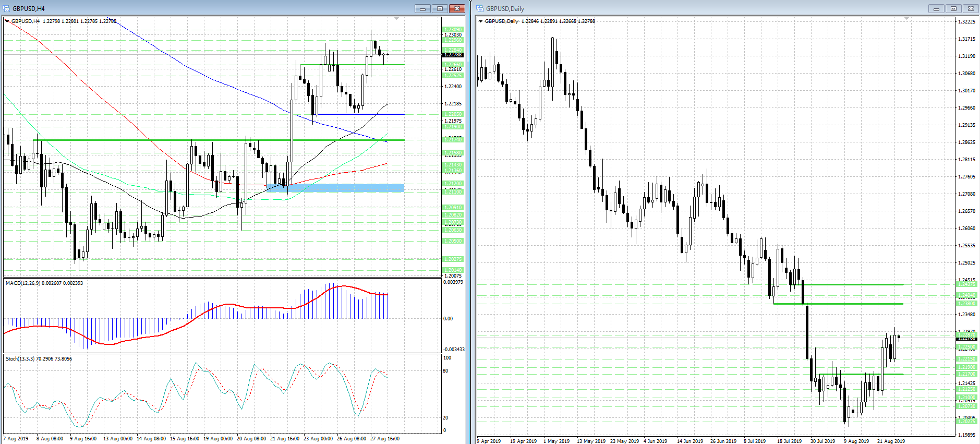This screenshot has height=444, width=980.
Task: Click the chart shift triangle on Daily chart
Action: point(906,19)
